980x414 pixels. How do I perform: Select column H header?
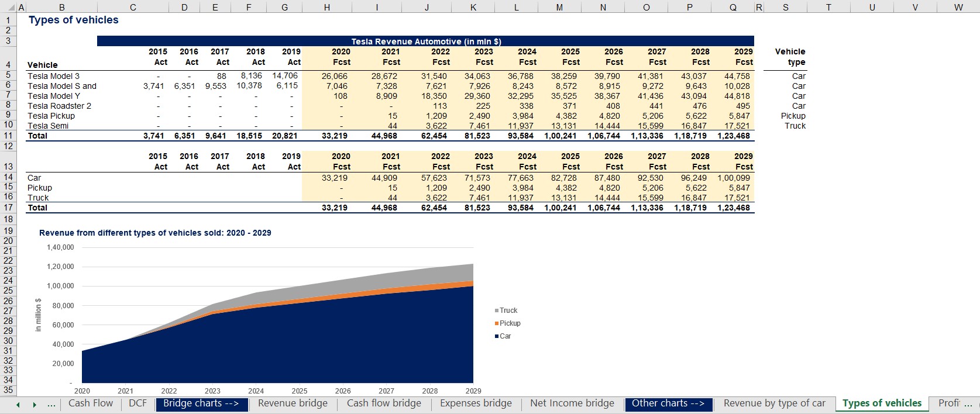(326, 7)
